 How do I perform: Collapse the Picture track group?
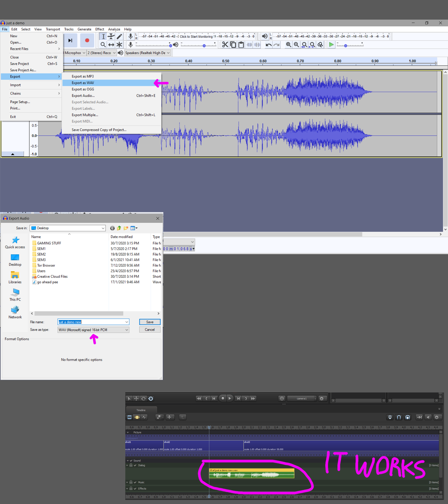click(x=128, y=432)
